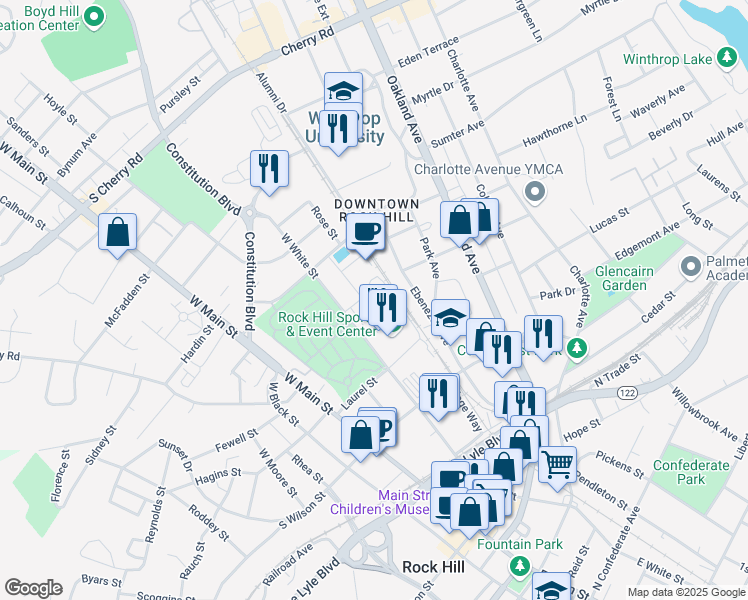Screen dimensions: 748x600
Task: Select the Winthrop Lake label text
Action: 667,60
